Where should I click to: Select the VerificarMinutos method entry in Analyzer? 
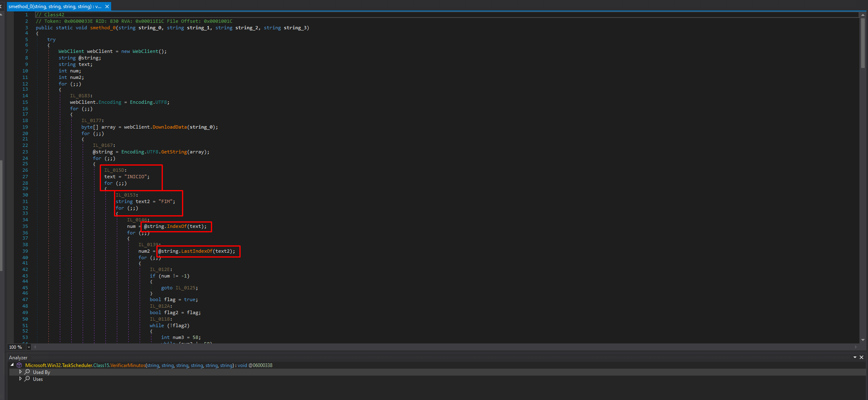click(x=149, y=365)
